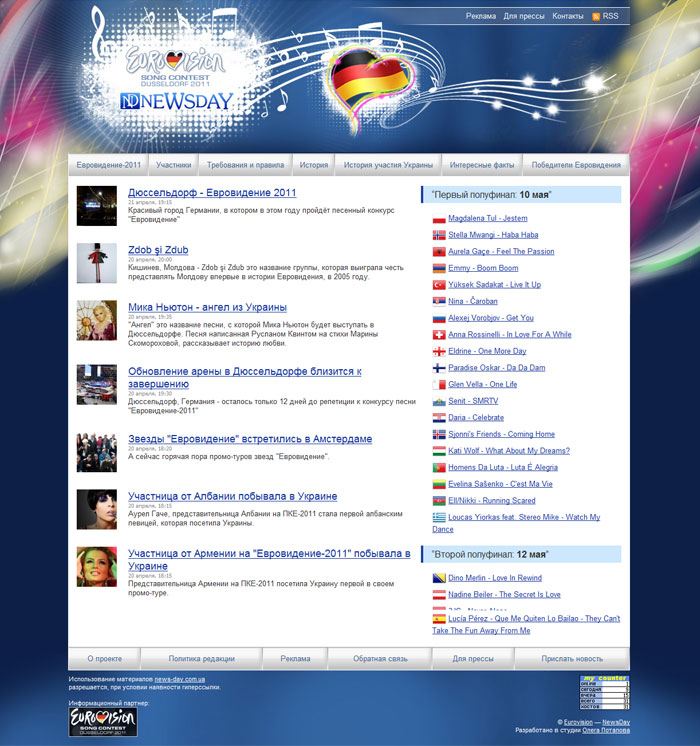The width and height of the screenshot is (700, 746).
Task: Open the Победители Евровидения tab
Action: coord(576,165)
